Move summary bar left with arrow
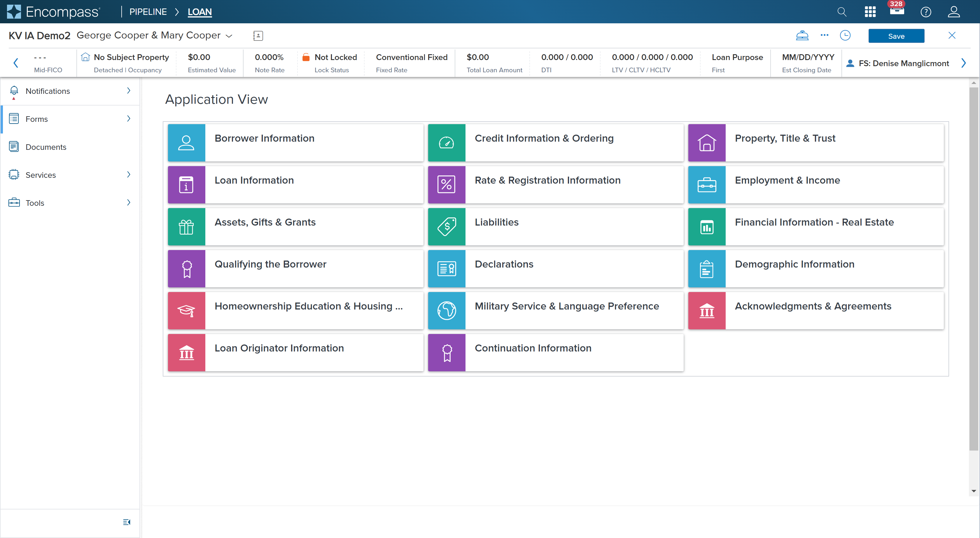Viewport: 980px width, 538px height. tap(15, 63)
